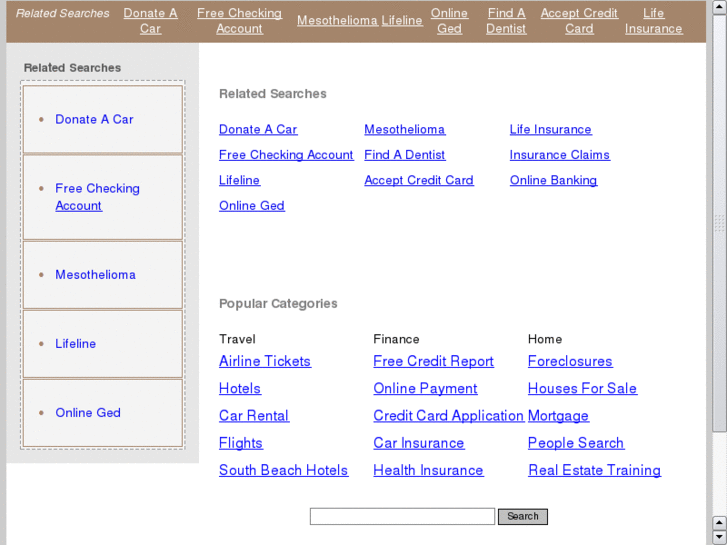Click Free Checking Account in center Related Searches

coord(286,155)
